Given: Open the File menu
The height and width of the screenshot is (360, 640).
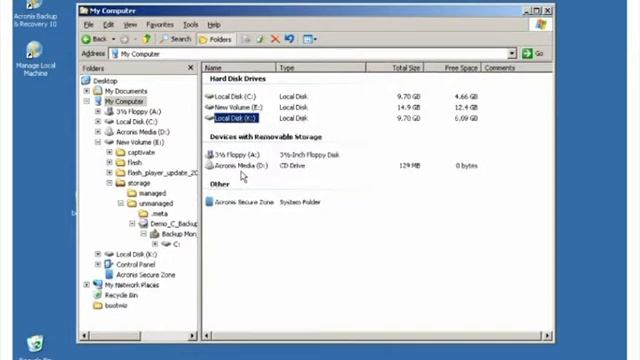Looking at the screenshot, I should click(x=89, y=25).
